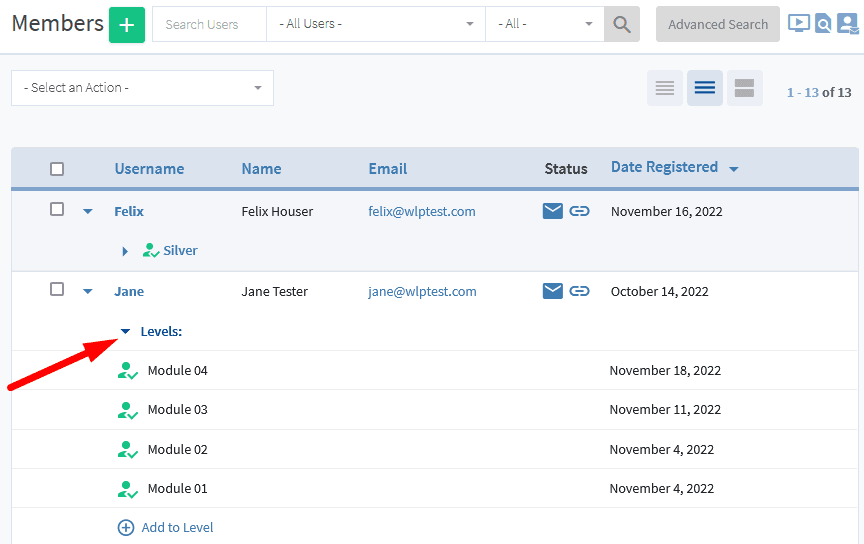Toggle the select-all checkbox in header
The height and width of the screenshot is (544, 864).
coord(57,169)
